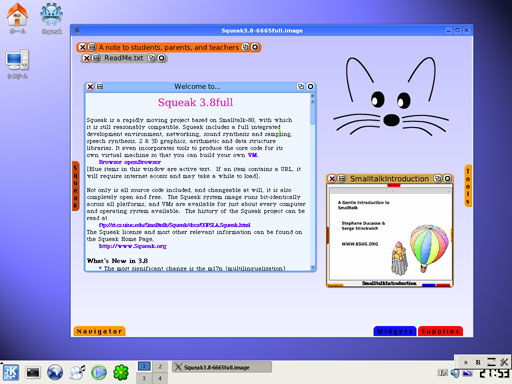This screenshot has height=384, width=512.
Task: Open the 'Welcome to...' window menu icon
Action: (100, 87)
